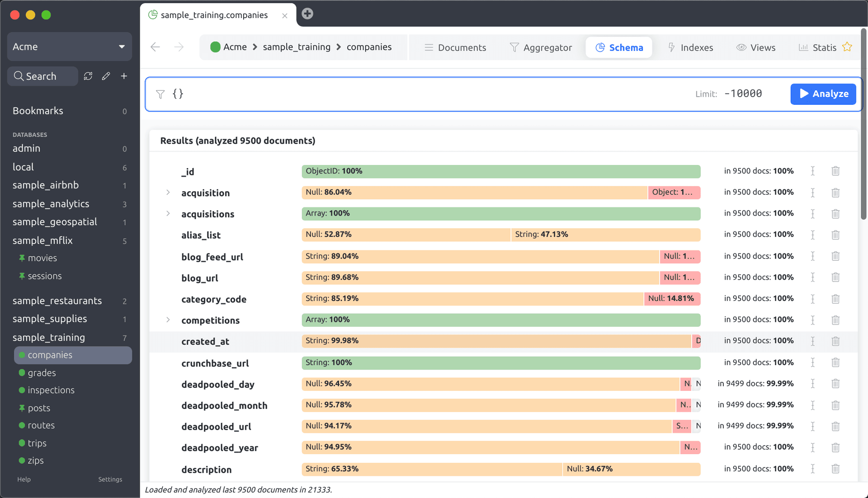The image size is (868, 498).
Task: Expand the competitions array field
Action: tap(168, 320)
